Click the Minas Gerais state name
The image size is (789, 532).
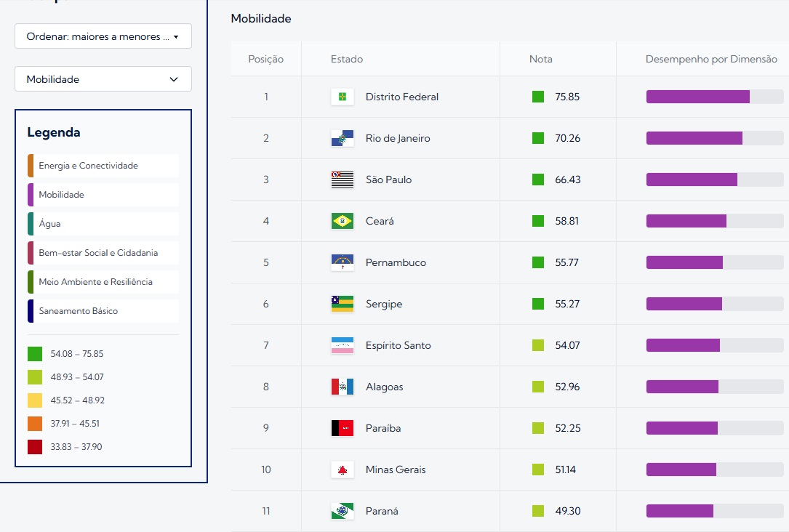(x=396, y=469)
